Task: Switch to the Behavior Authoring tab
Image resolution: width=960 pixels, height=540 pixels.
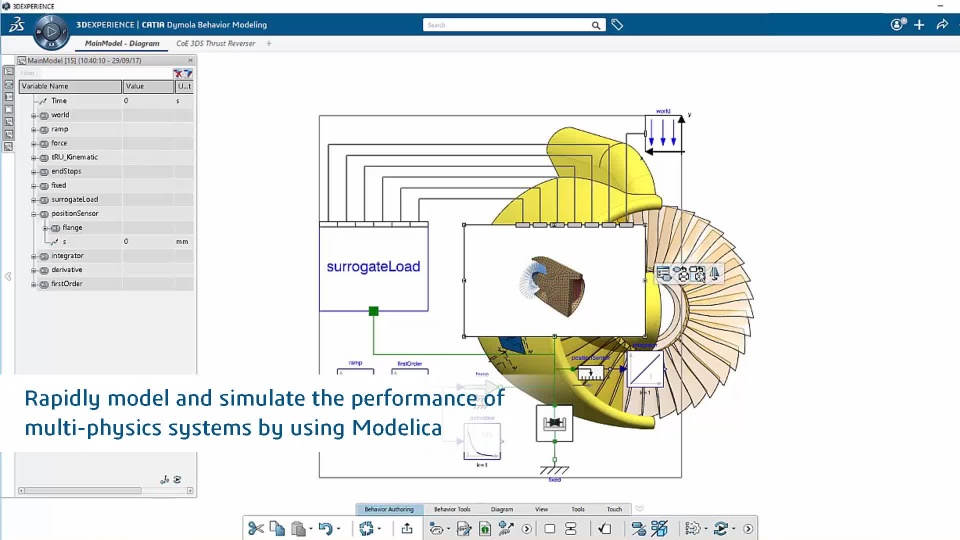Action: click(x=389, y=509)
